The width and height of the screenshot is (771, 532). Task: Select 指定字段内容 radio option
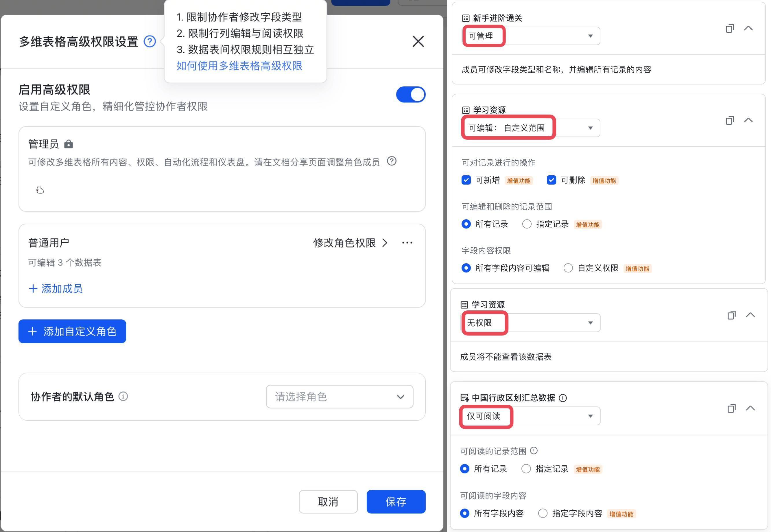pos(543,513)
